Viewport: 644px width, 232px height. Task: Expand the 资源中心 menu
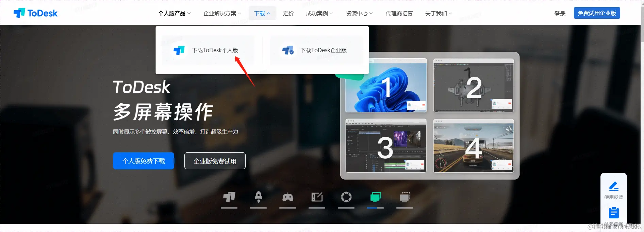tap(359, 13)
